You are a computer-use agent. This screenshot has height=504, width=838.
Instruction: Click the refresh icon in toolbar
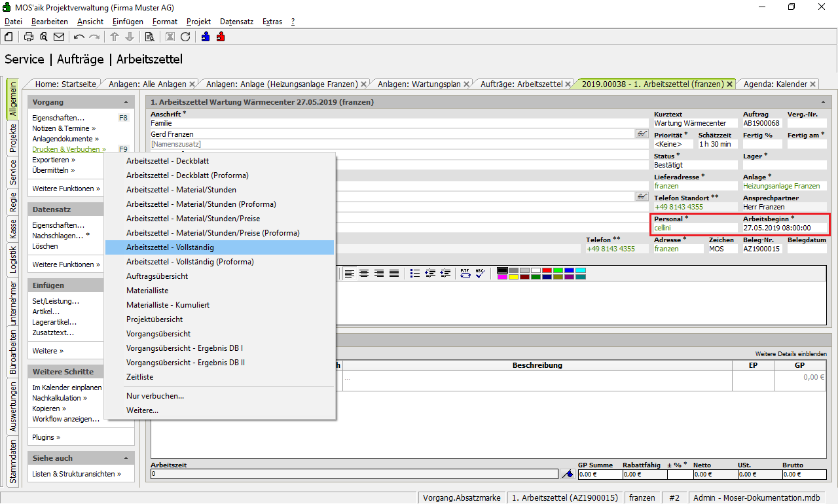[185, 37]
